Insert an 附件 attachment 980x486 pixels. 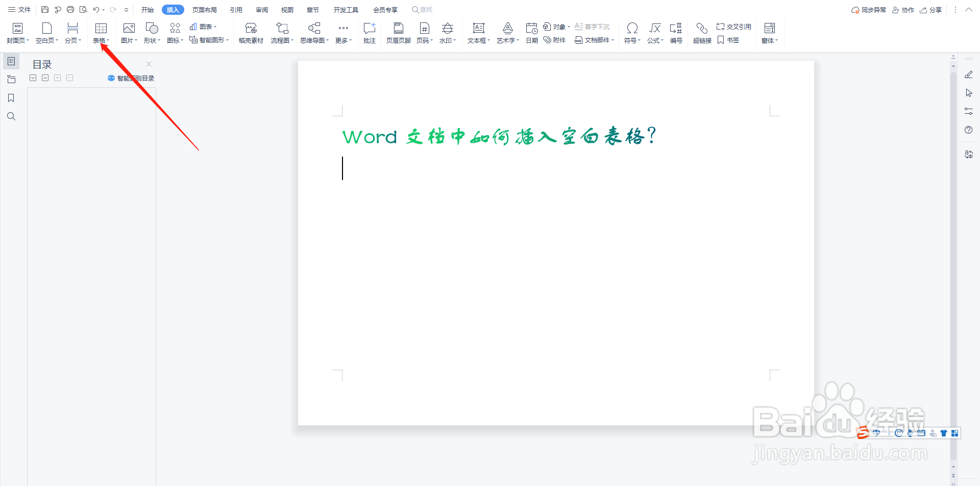[x=554, y=40]
